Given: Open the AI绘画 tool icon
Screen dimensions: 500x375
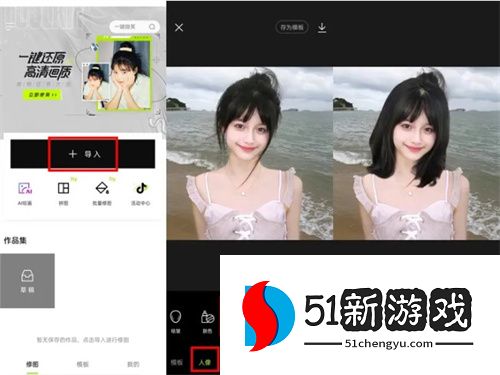Looking at the screenshot, I should coord(25,189).
